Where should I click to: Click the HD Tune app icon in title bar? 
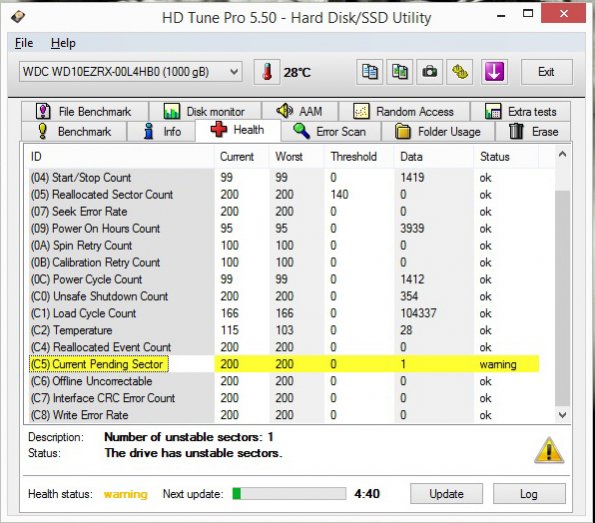click(18, 17)
